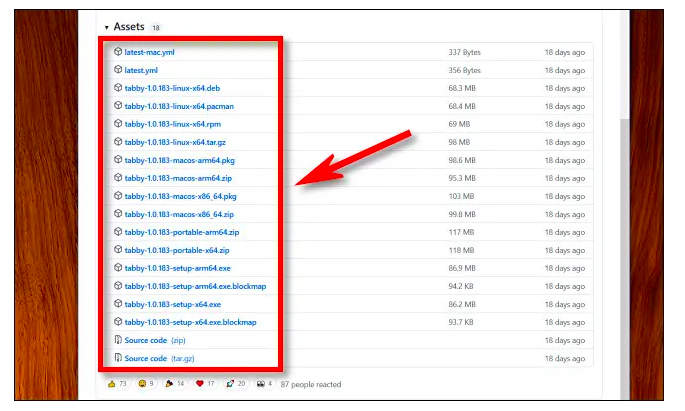Click the 103 MB size value
The image size is (685, 411).
click(x=461, y=197)
